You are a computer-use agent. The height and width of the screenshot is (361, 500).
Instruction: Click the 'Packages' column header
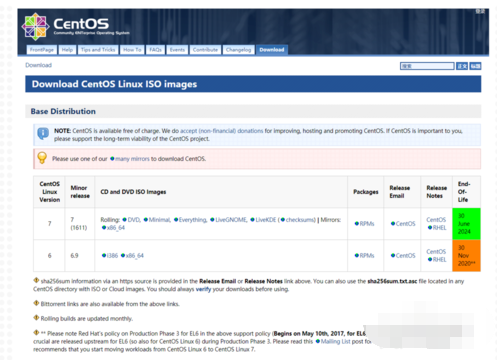pyautogui.click(x=366, y=192)
